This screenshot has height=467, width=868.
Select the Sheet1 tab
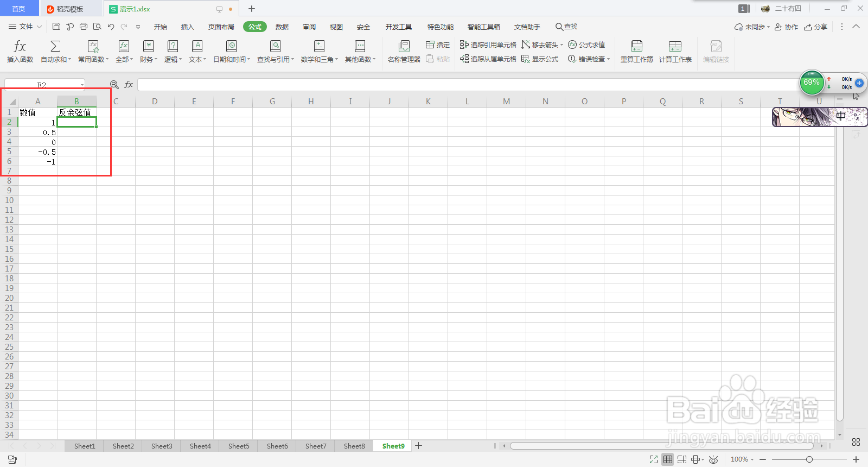(85, 446)
